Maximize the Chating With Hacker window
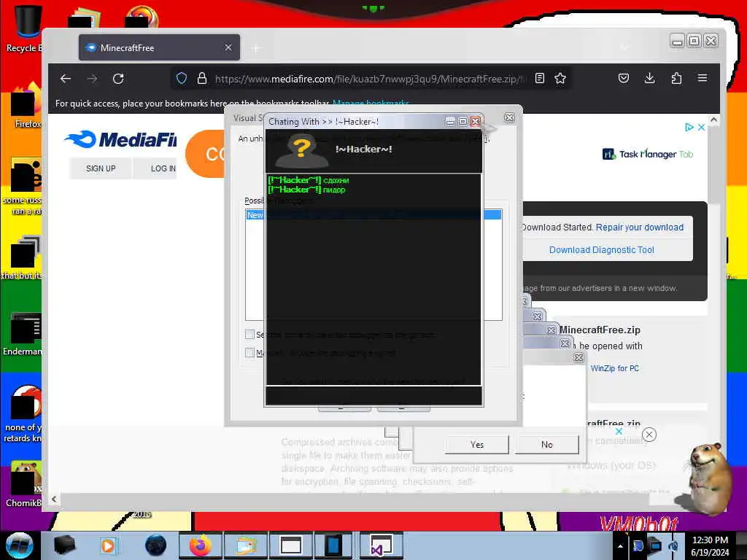The height and width of the screenshot is (560, 747). point(462,122)
